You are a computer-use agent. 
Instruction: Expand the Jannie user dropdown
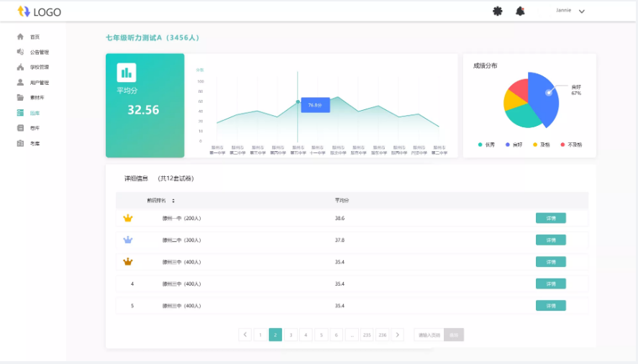click(x=582, y=12)
